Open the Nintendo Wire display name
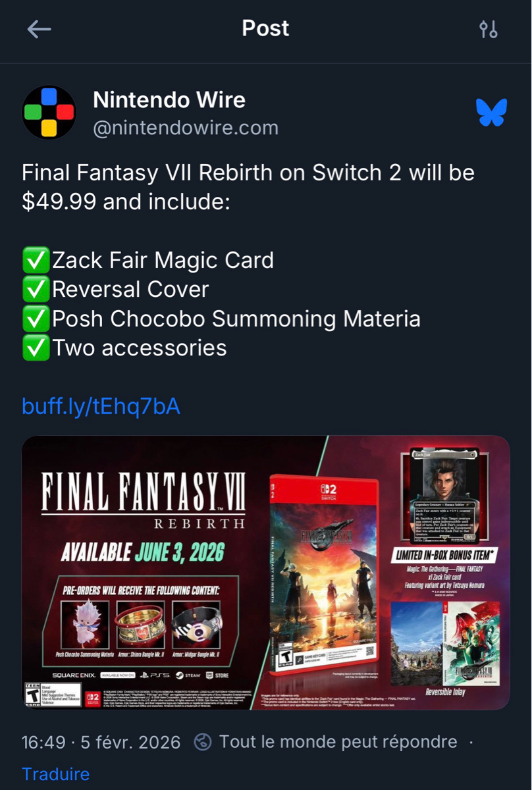Viewport: 532px width, 790px height. pos(169,100)
